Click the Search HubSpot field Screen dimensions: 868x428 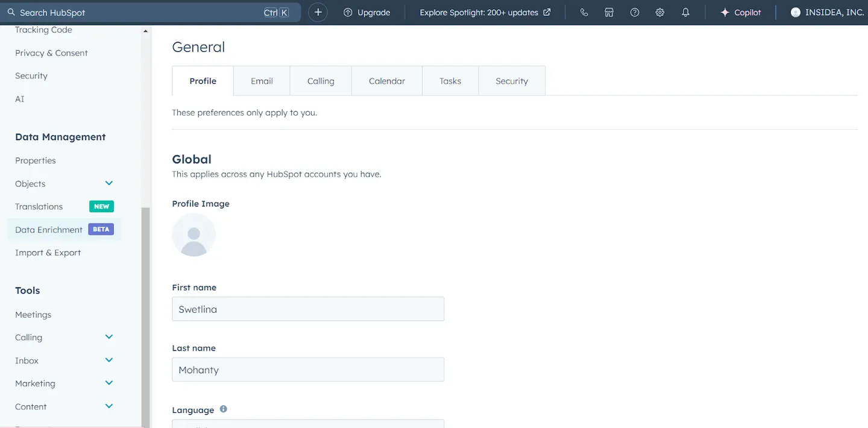149,12
